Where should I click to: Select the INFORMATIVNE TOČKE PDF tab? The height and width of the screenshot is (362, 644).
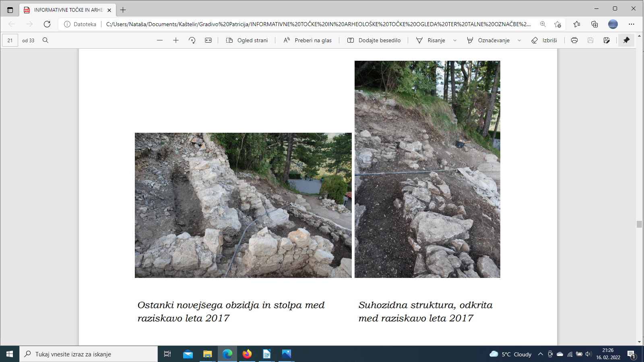64,10
